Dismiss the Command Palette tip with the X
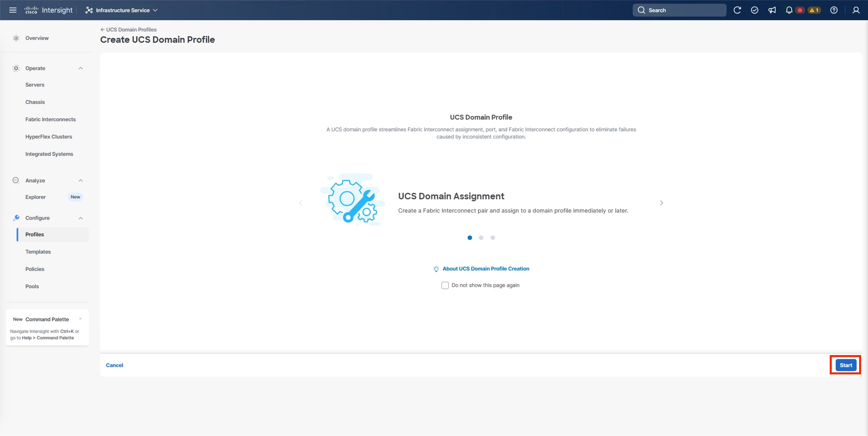 [x=81, y=318]
